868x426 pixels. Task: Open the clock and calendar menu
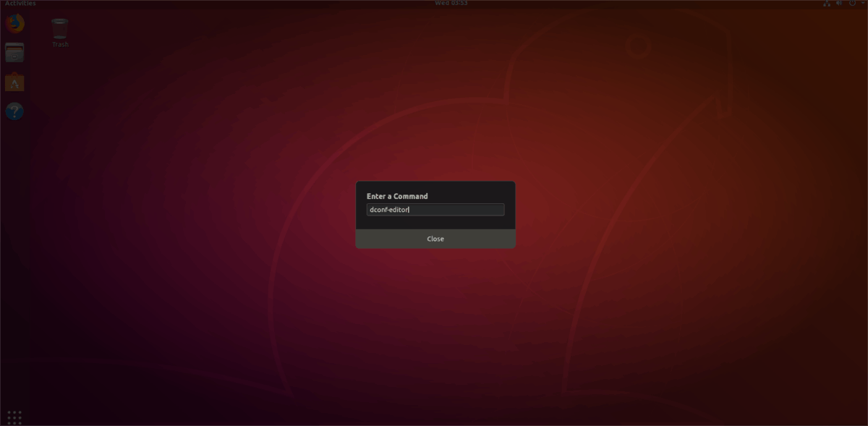pos(451,3)
